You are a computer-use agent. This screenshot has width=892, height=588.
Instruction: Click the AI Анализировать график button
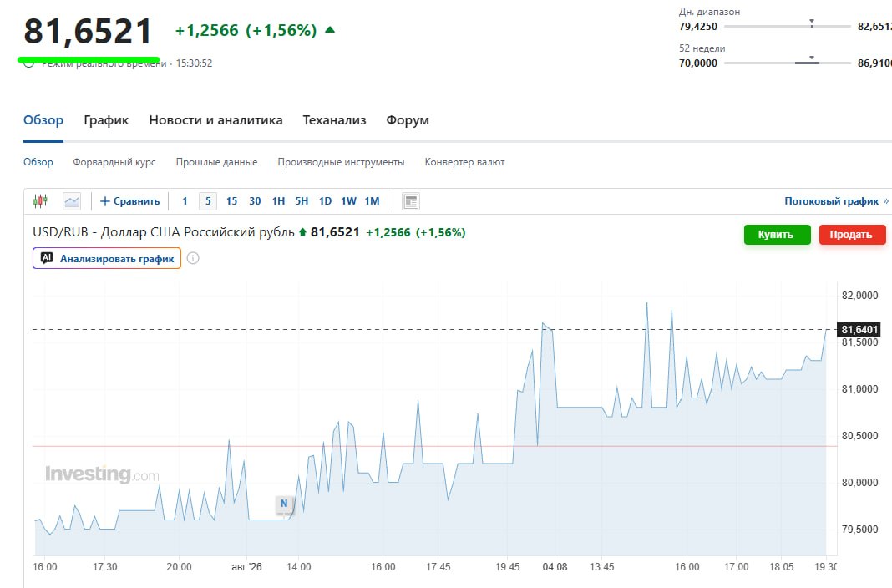click(x=107, y=258)
